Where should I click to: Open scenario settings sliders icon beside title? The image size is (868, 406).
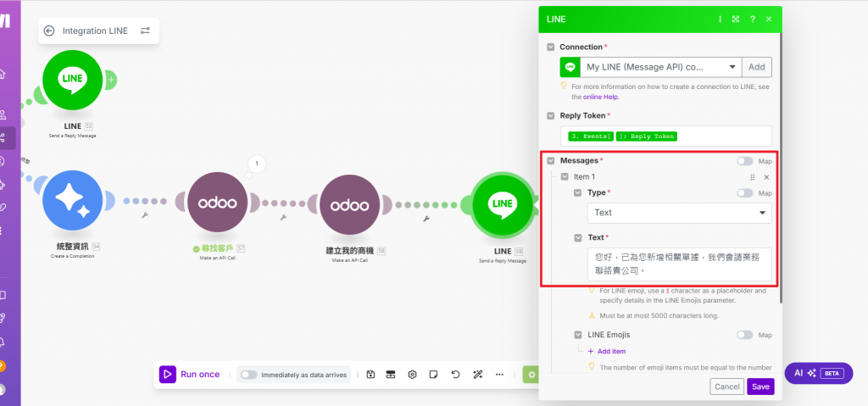145,31
